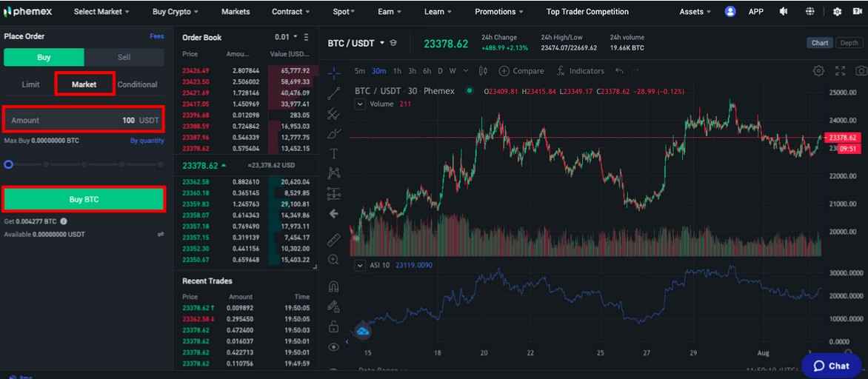Open site settings gear in header
The width and height of the screenshot is (868, 379).
pyautogui.click(x=837, y=11)
